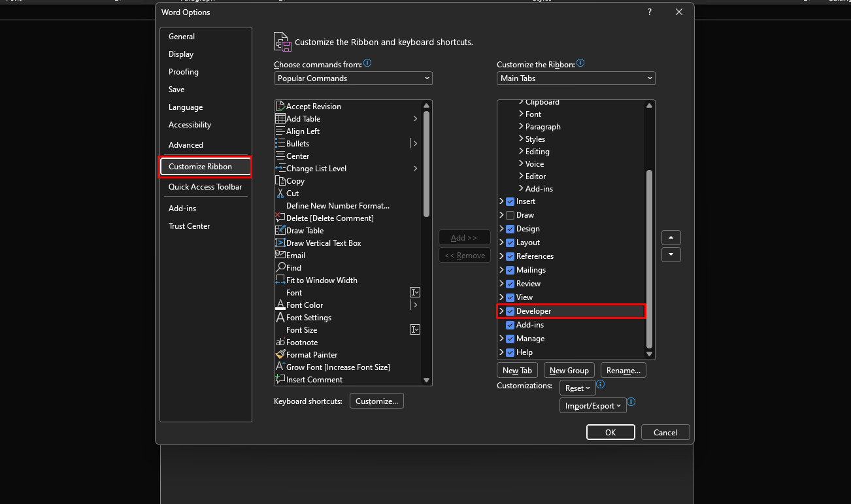
Task: Click the Change List Level icon
Action: [x=280, y=168]
